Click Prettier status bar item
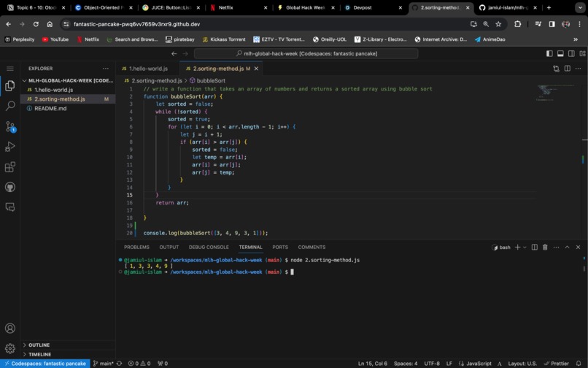 pyautogui.click(x=557, y=363)
